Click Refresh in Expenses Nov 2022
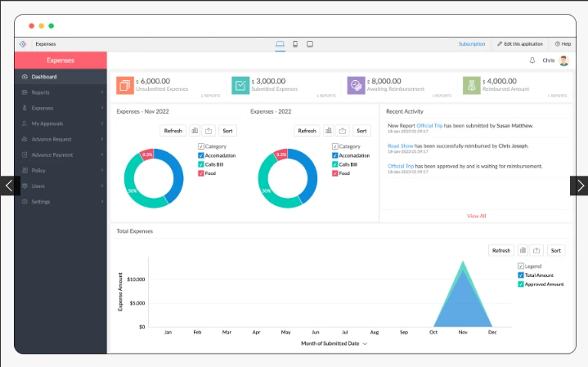This screenshot has height=367, width=588. click(173, 131)
